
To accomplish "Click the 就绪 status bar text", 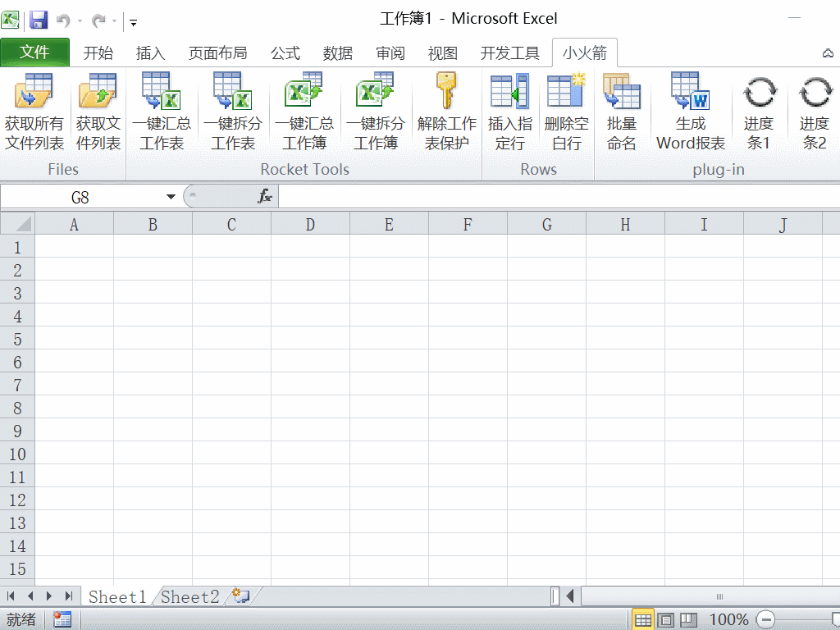I will (x=21, y=620).
